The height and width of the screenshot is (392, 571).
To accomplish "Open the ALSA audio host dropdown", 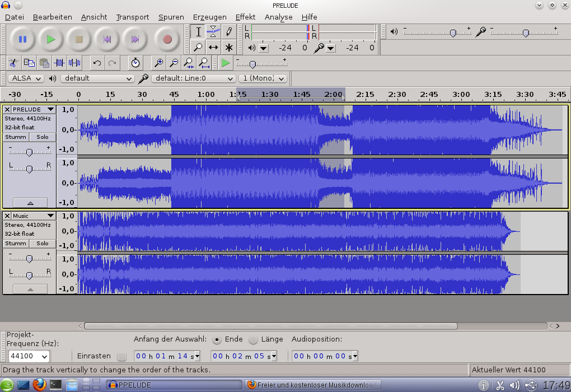I will pyautogui.click(x=26, y=78).
